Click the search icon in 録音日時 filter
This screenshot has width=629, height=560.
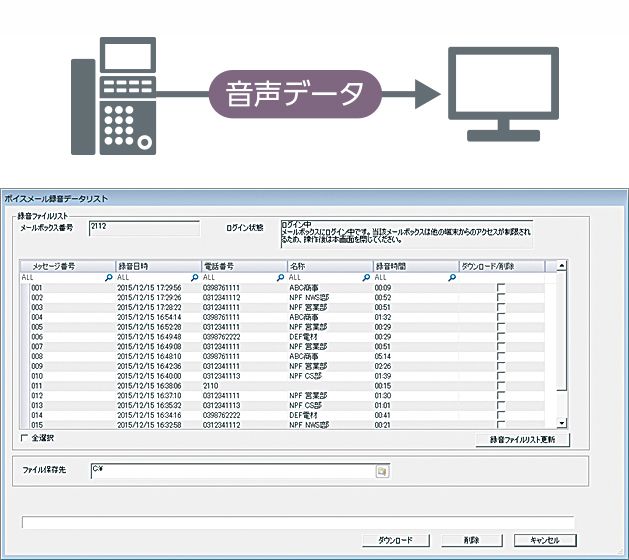point(195,277)
